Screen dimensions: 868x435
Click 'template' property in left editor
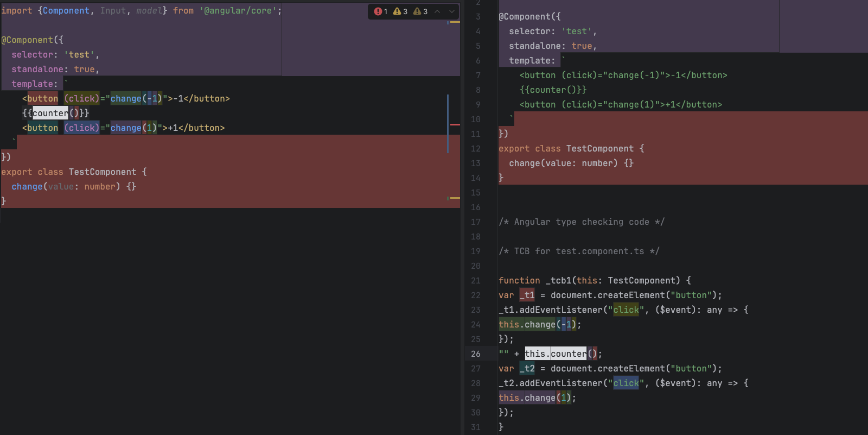tap(33, 84)
